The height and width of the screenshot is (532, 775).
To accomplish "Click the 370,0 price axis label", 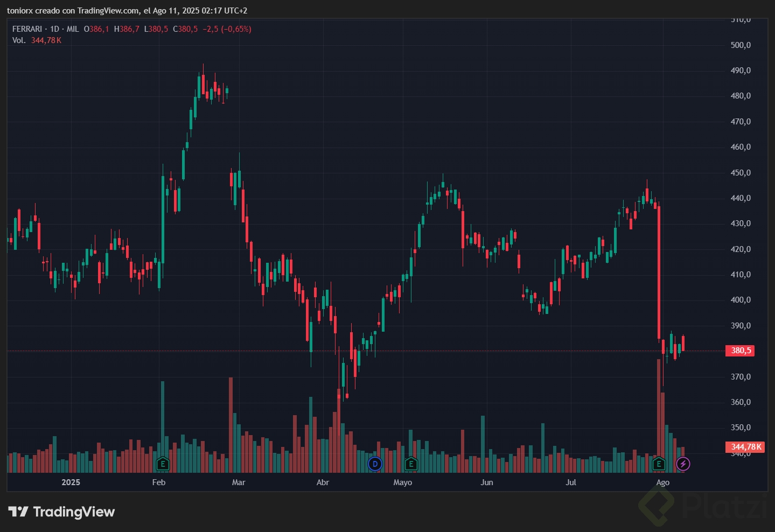I will [741, 377].
